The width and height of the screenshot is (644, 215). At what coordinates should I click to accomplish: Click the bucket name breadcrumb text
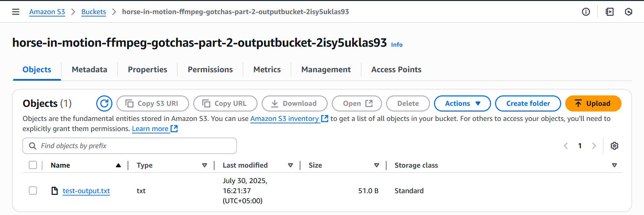(x=235, y=12)
